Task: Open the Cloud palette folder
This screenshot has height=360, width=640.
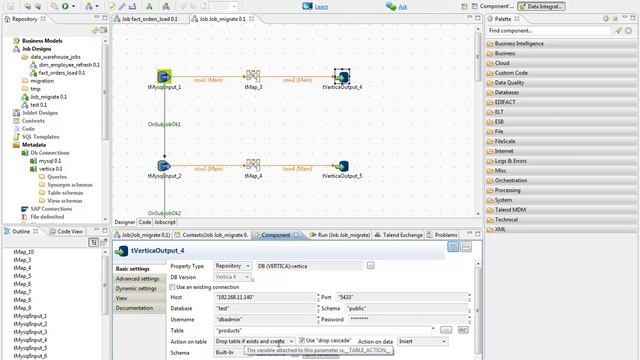Action: coord(561,63)
